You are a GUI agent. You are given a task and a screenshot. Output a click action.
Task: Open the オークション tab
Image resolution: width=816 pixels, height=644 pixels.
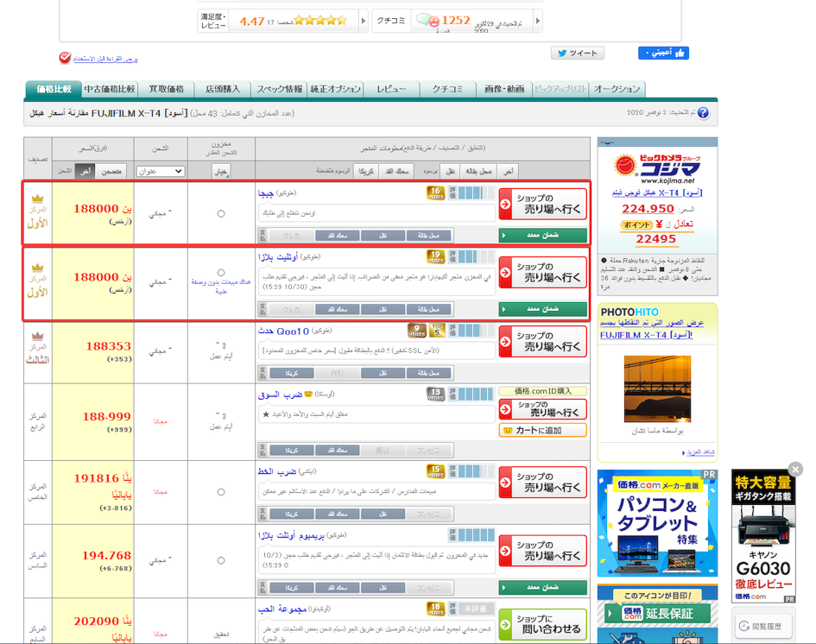click(x=617, y=89)
